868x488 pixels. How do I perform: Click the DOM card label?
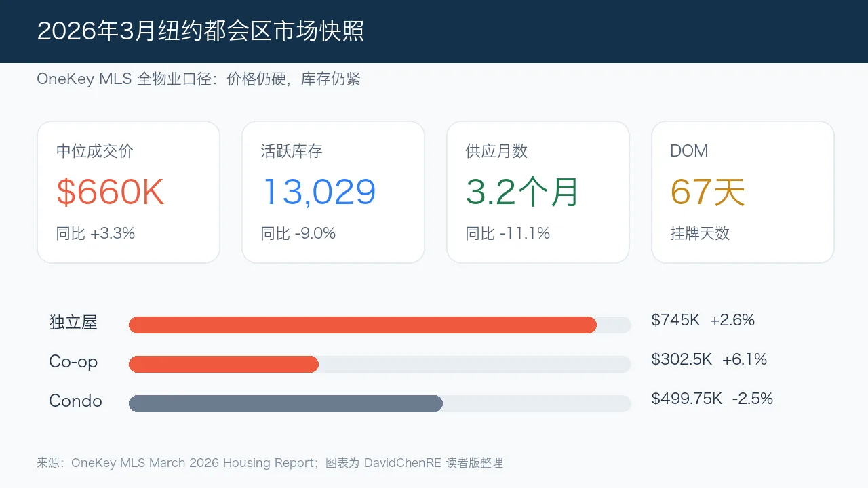pyautogui.click(x=689, y=151)
